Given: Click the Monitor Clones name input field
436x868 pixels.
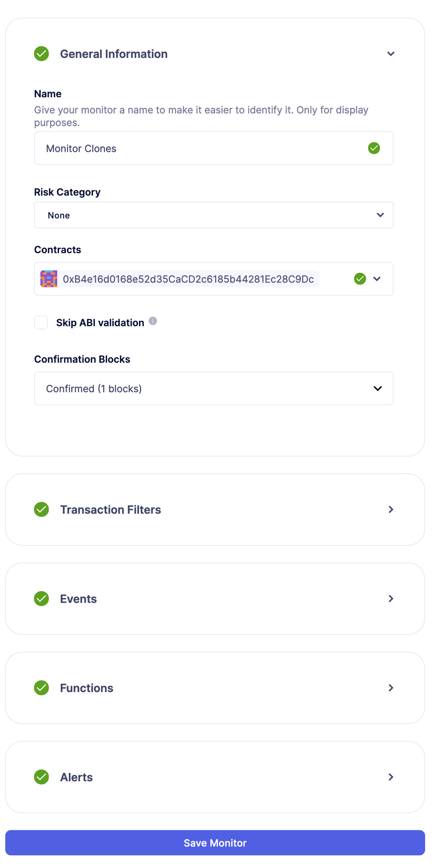Looking at the screenshot, I should [204, 149].
